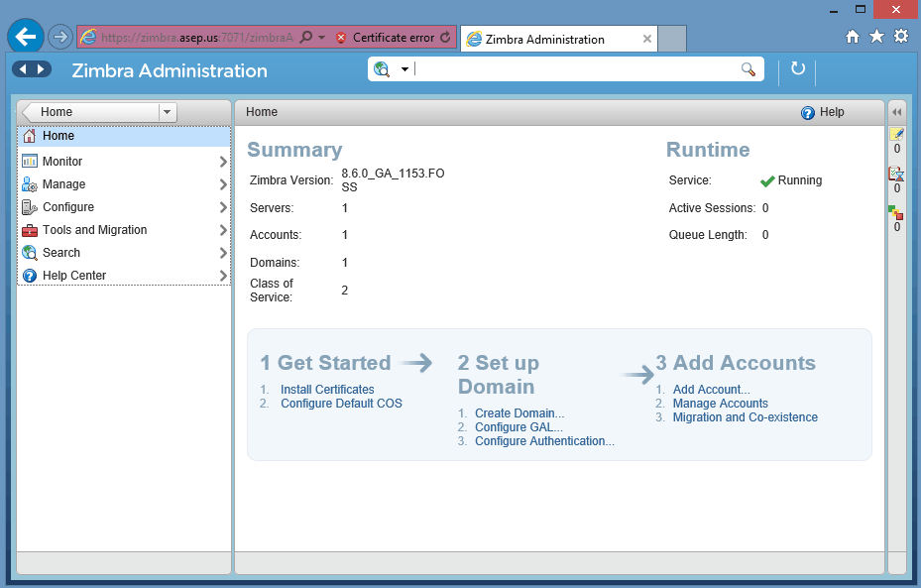Select Manage in navigation tree
Viewport: 921px width, 588px height.
click(124, 184)
